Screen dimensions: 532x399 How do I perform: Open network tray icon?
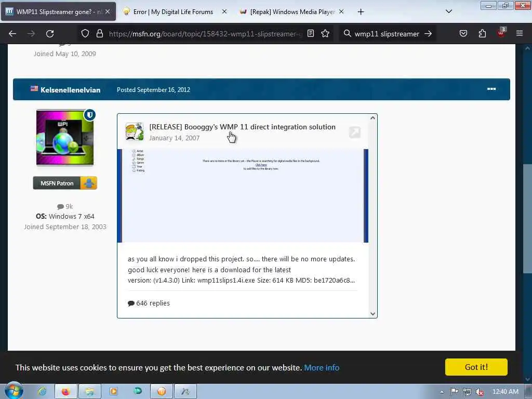point(467,392)
